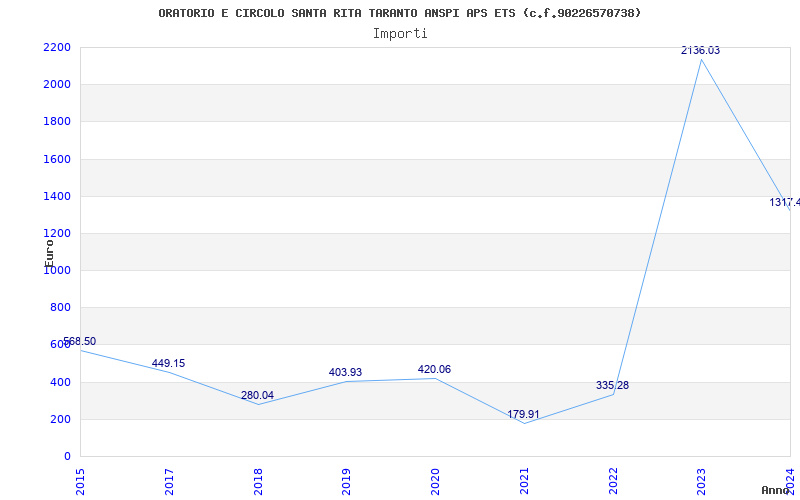Click the 200 y-axis tick label
800x500 pixels.
[60, 419]
